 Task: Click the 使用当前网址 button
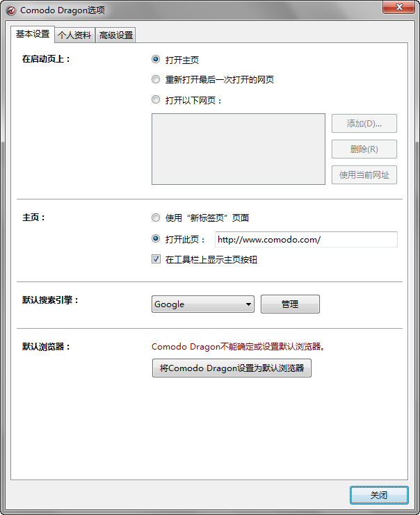pos(364,174)
